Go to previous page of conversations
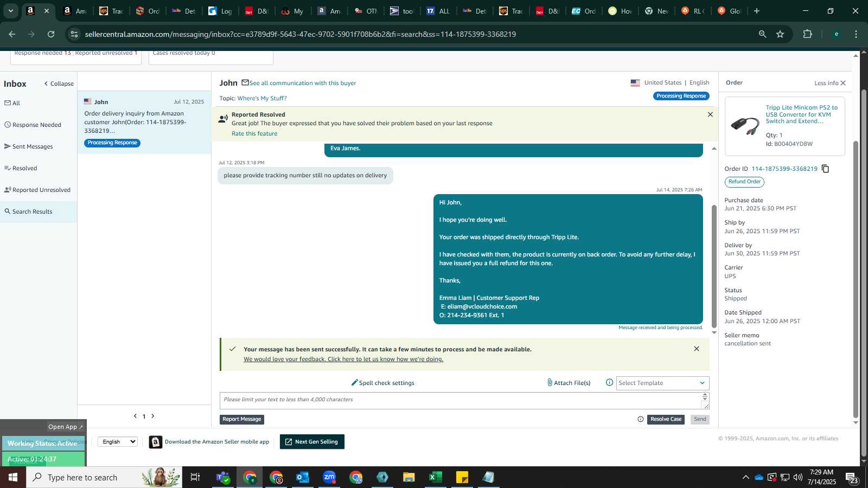Viewport: 868px width, 488px height. pos(135,416)
